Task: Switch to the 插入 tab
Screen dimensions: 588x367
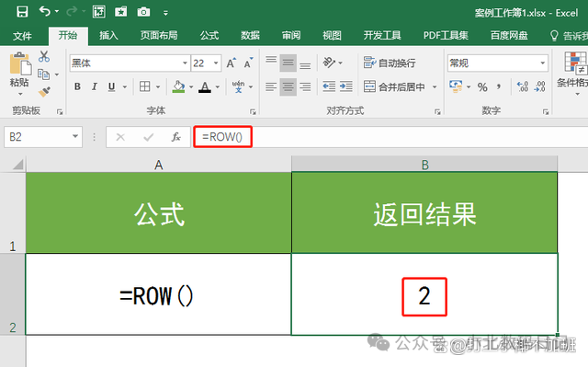Action: [x=108, y=36]
